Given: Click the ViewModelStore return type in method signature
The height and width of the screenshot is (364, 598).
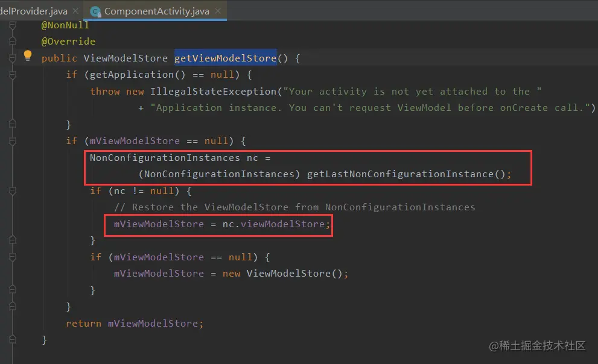Looking at the screenshot, I should 126,58.
